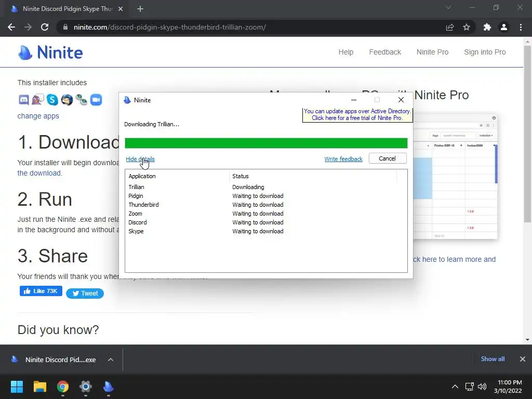Screen dimensions: 532x399
Task: Click the page vertical scrollbar
Action: pyautogui.click(x=527, y=134)
